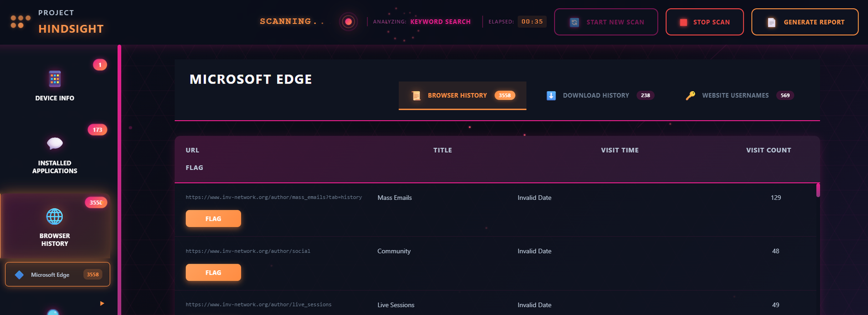This screenshot has height=315, width=868.
Task: Click the VISIT COUNT column header
Action: (x=769, y=150)
